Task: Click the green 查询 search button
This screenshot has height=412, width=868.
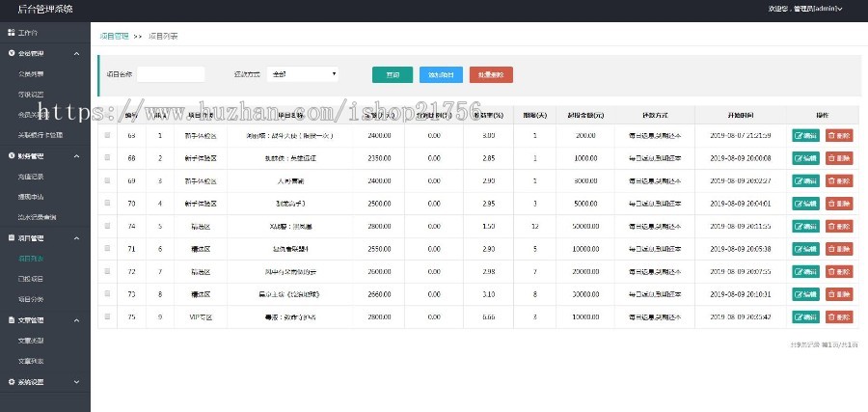Action: tap(393, 74)
